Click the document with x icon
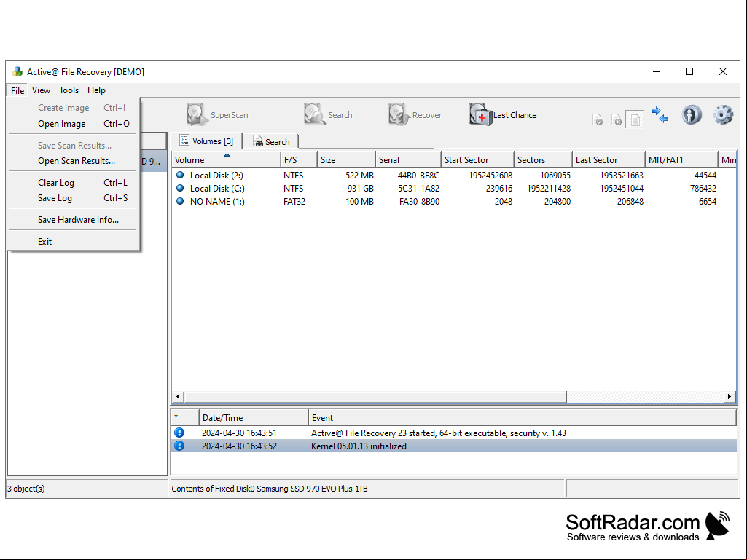 coord(617,120)
